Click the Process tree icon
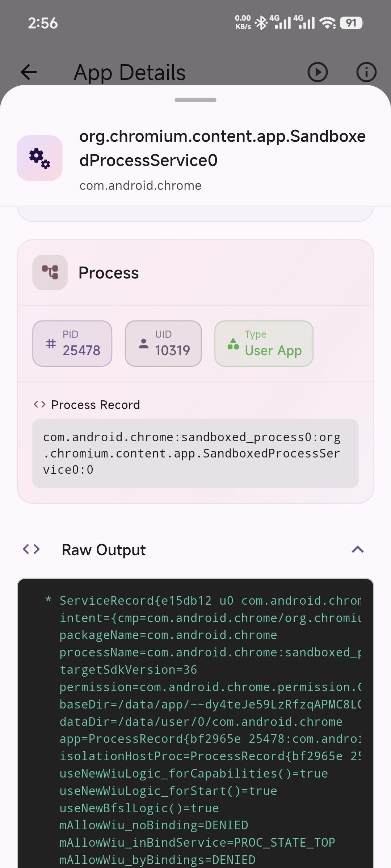The image size is (391, 868). tap(50, 272)
